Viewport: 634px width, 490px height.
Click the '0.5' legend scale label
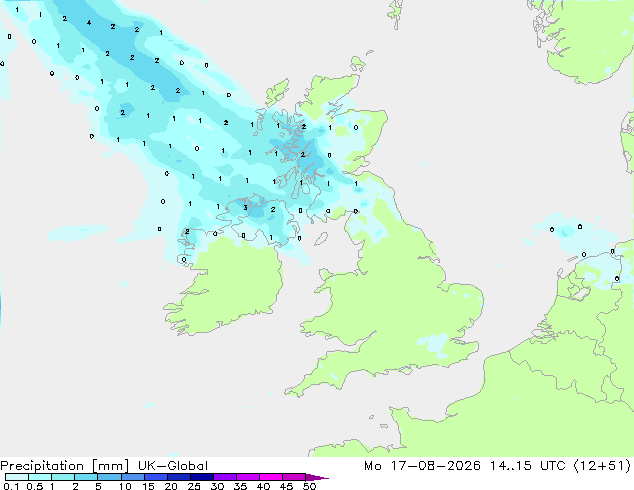(x=35, y=486)
